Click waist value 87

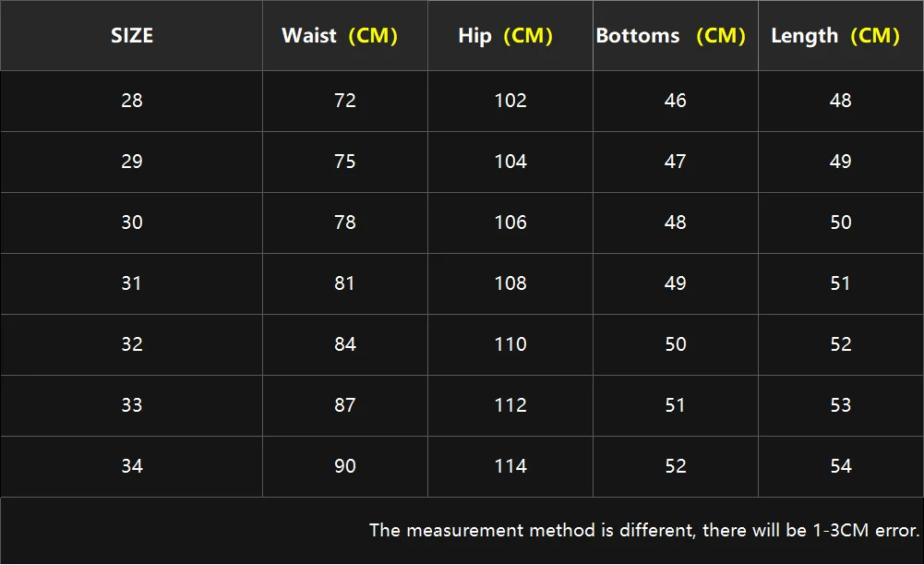(345, 405)
